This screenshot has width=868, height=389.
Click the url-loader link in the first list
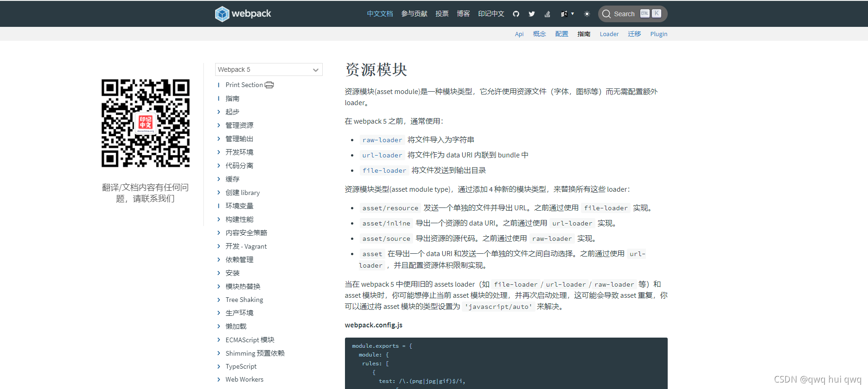tap(382, 155)
